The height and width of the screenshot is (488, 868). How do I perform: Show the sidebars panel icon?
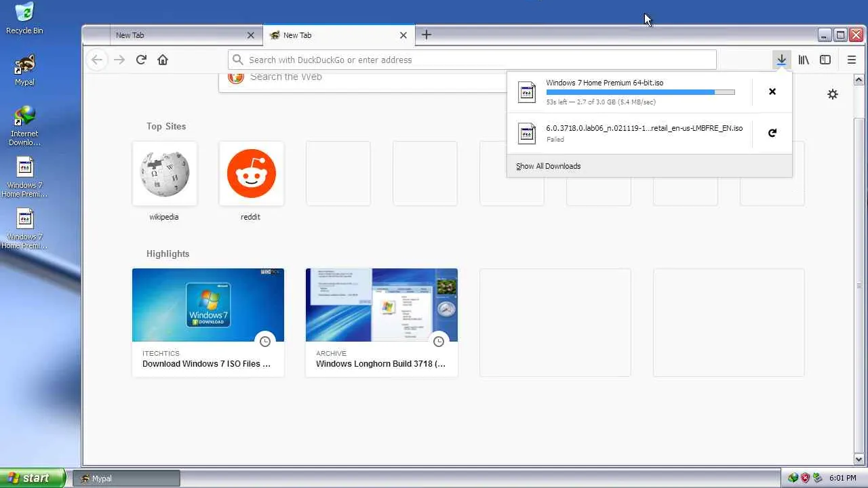point(825,60)
